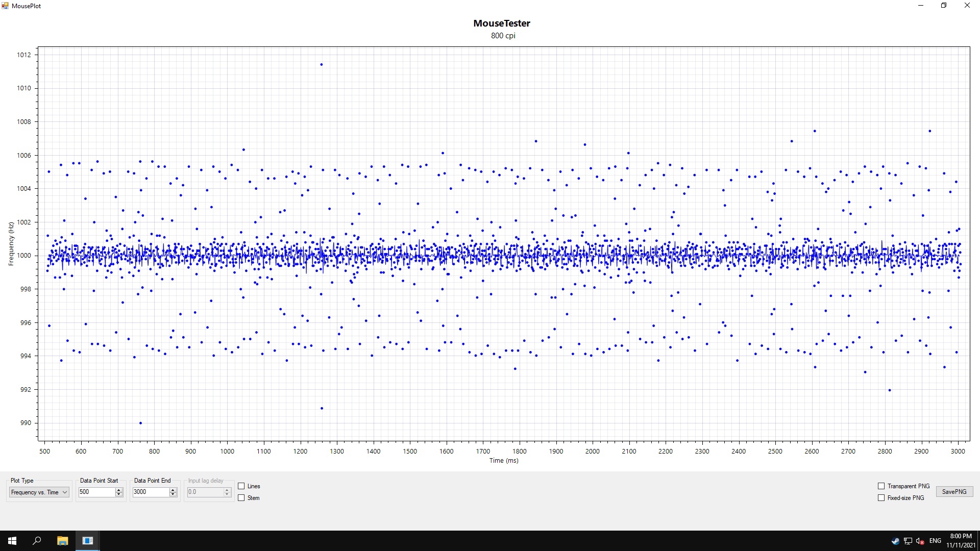Open the taskbar clock and date
The height and width of the screenshot is (551, 980).
pos(961,541)
